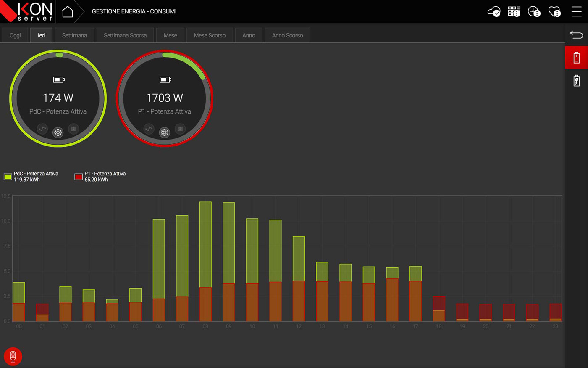The width and height of the screenshot is (588, 368).
Task: Toggle PdC - Potenza Attiva legend series
Action: 31,177
